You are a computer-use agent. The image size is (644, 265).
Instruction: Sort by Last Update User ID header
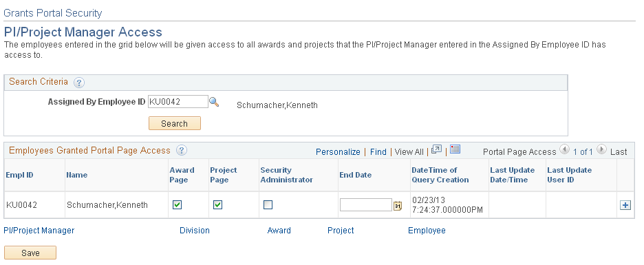pos(569,175)
